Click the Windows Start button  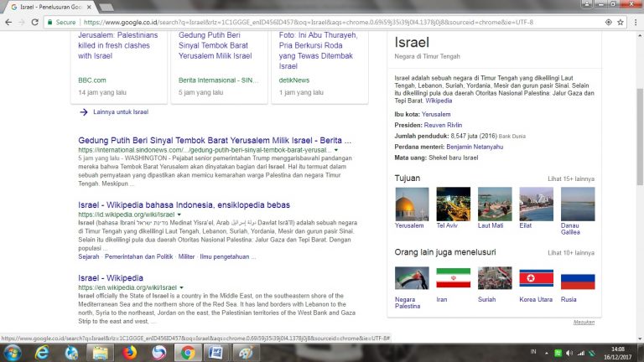click(x=12, y=352)
